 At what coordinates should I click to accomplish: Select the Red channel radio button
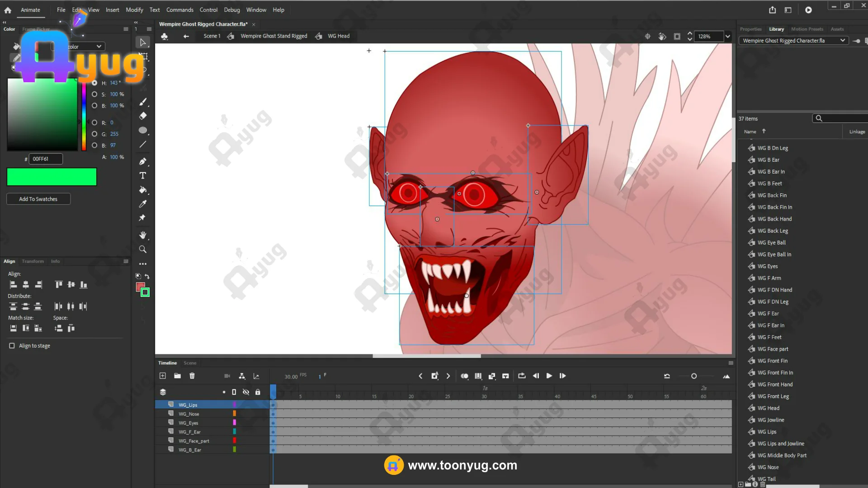pyautogui.click(x=94, y=123)
